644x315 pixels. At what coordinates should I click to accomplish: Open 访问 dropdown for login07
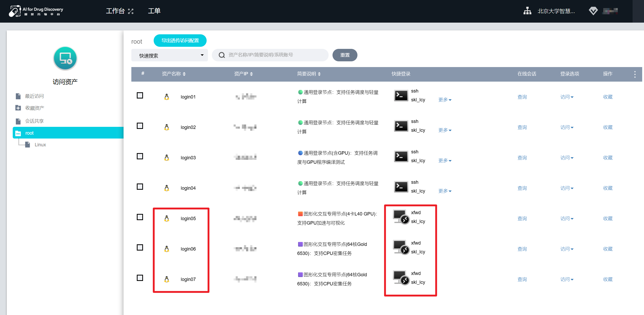(567, 279)
